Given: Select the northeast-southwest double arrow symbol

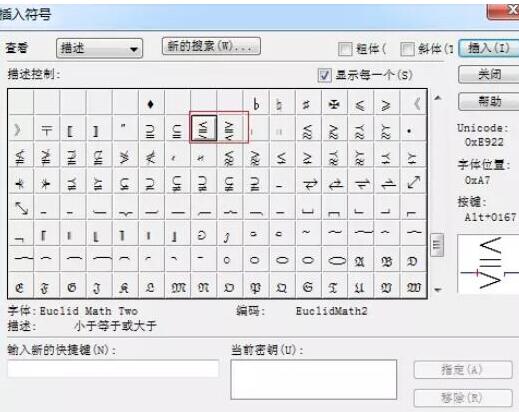Looking at the screenshot, I should (x=413, y=182).
